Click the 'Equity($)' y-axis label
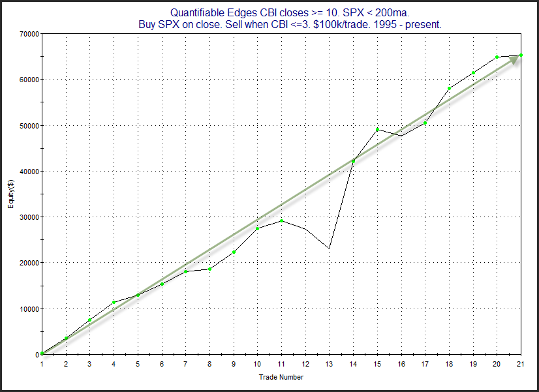 click(11, 194)
